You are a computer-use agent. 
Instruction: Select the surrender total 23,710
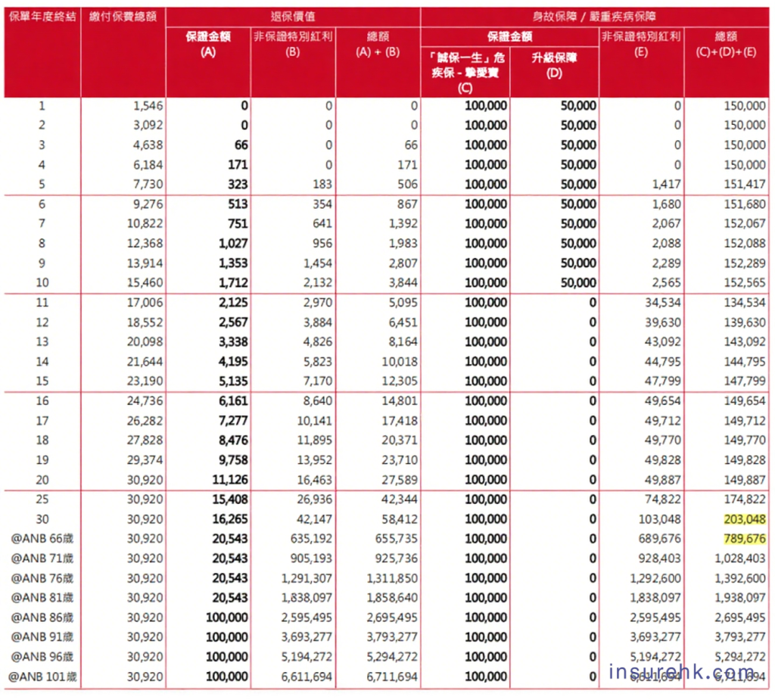[x=400, y=460]
